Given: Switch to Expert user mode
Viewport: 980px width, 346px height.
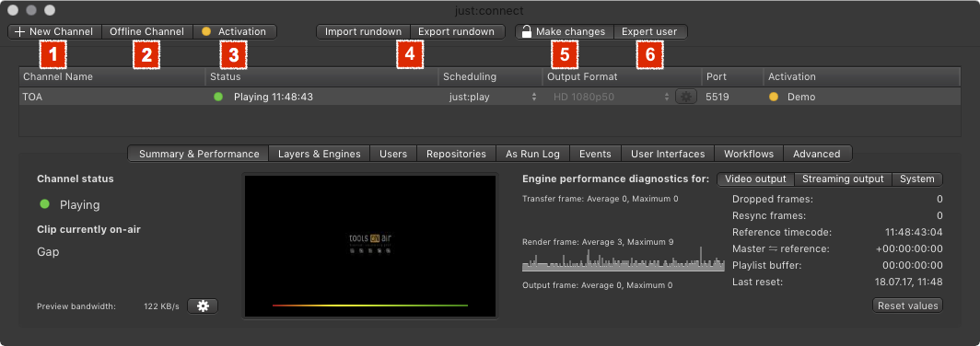Looking at the screenshot, I should tap(650, 32).
